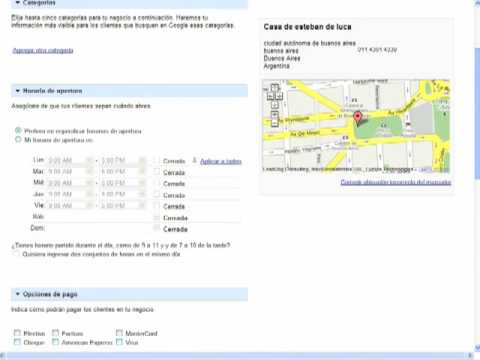Toggle Cerrado for Sáb
480x360 pixels.
tap(156, 217)
